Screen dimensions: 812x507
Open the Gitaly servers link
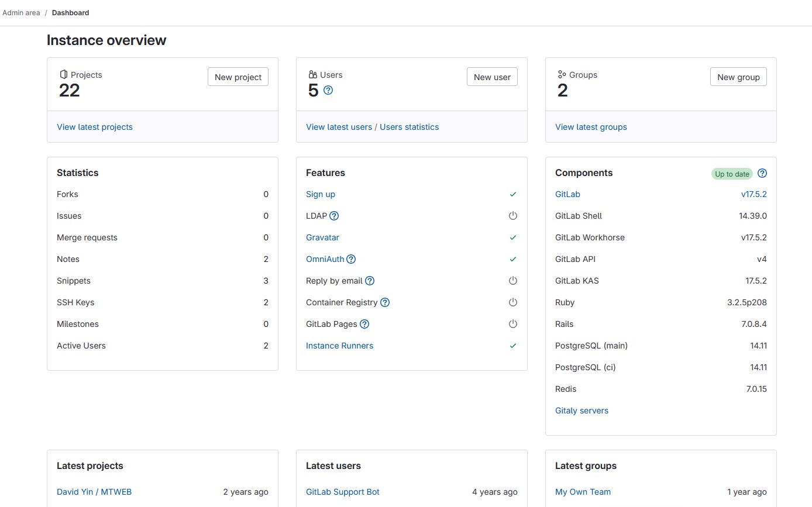[582, 411]
